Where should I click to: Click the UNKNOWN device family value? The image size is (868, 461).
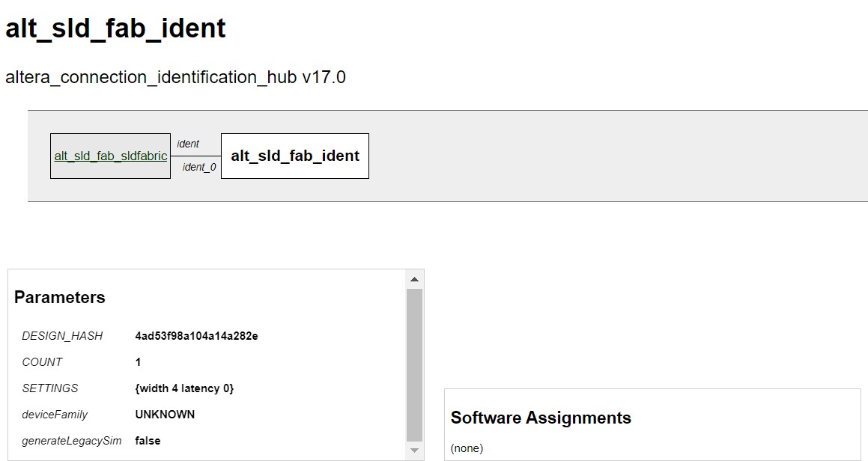pyautogui.click(x=165, y=415)
